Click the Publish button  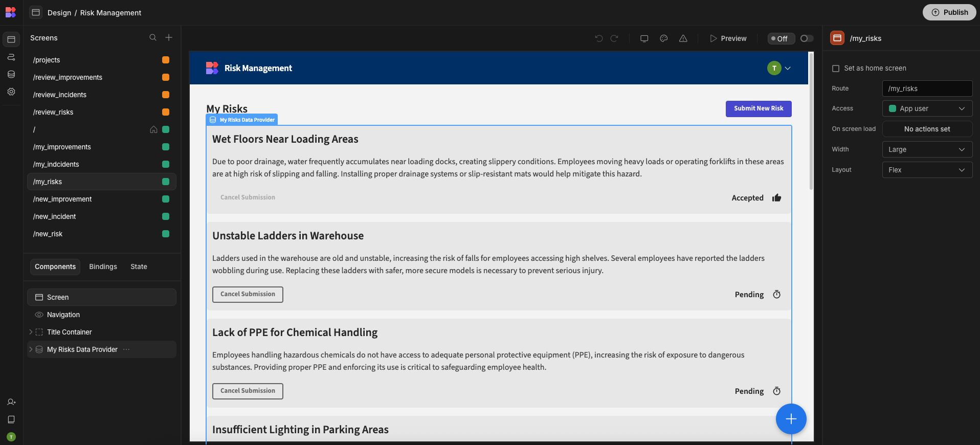click(949, 12)
